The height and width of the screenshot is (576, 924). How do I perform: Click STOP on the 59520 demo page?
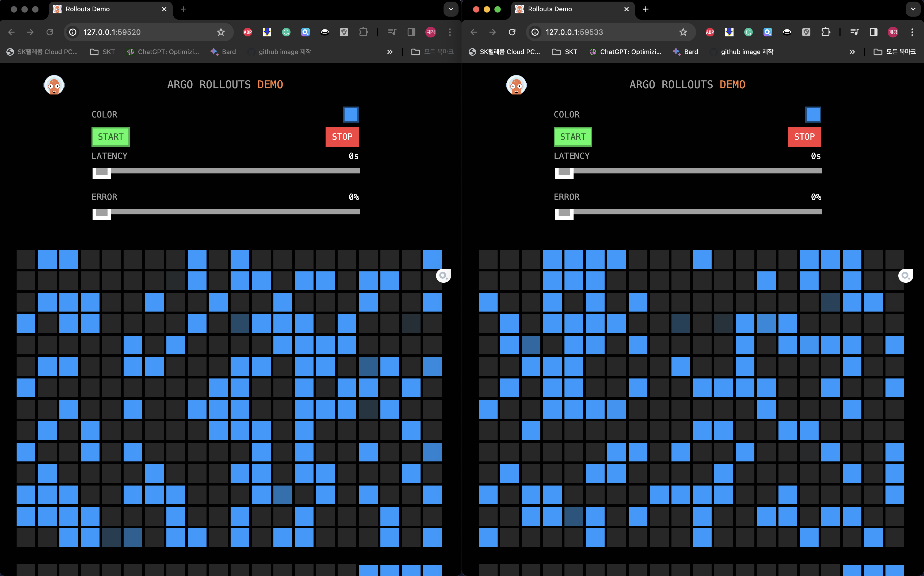point(342,137)
